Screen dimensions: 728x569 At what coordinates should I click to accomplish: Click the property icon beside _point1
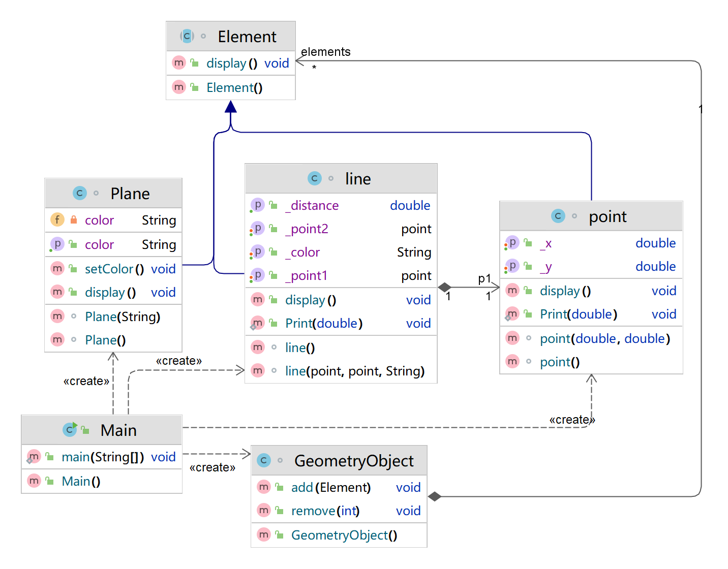(x=257, y=275)
